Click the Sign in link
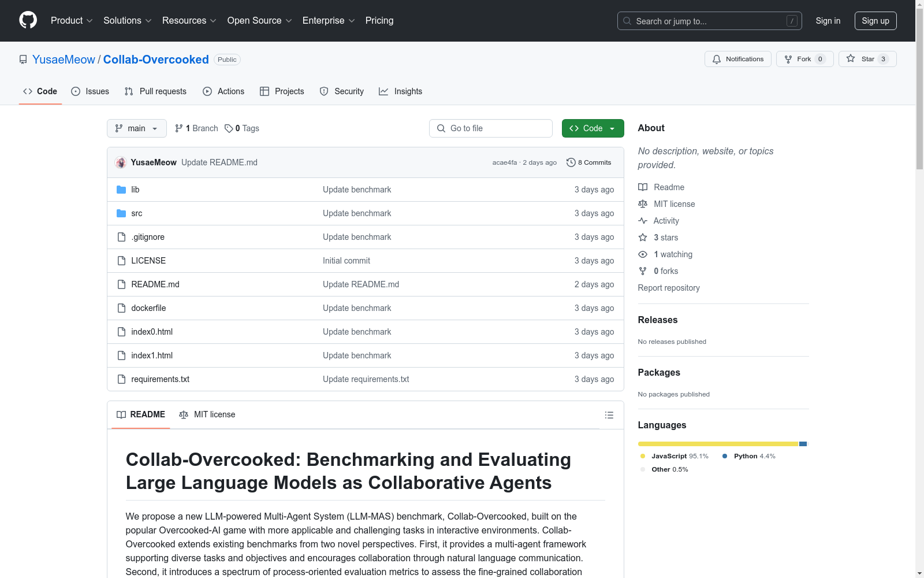924x578 pixels. (x=828, y=21)
